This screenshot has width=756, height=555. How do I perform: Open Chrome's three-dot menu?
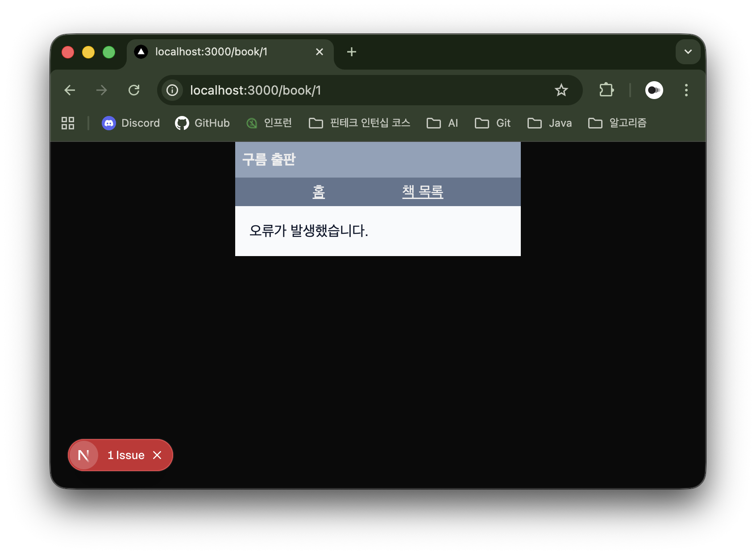tap(686, 90)
